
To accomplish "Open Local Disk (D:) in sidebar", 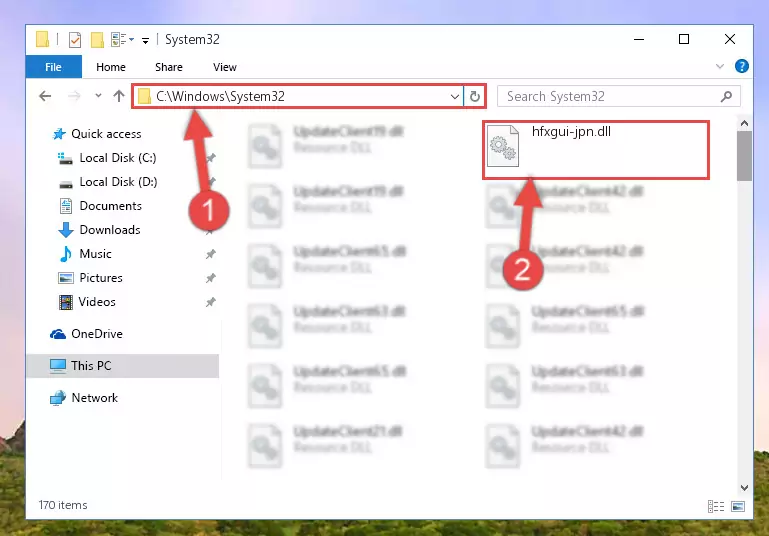I will (118, 182).
